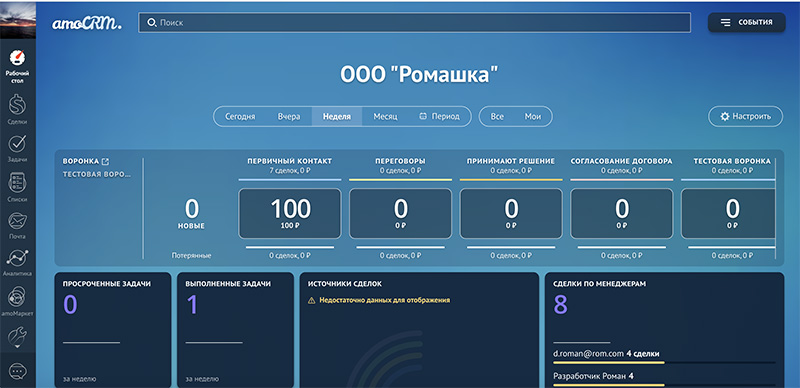This screenshot has width=800, height=388.
Task: Open the Просроченные задачи widget
Action: (113, 330)
